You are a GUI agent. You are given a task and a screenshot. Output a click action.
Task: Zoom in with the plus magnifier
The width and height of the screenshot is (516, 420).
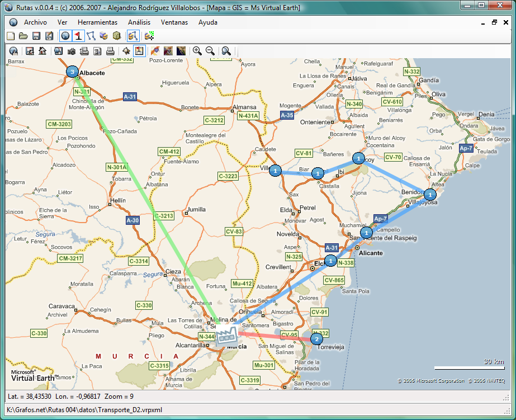click(197, 51)
